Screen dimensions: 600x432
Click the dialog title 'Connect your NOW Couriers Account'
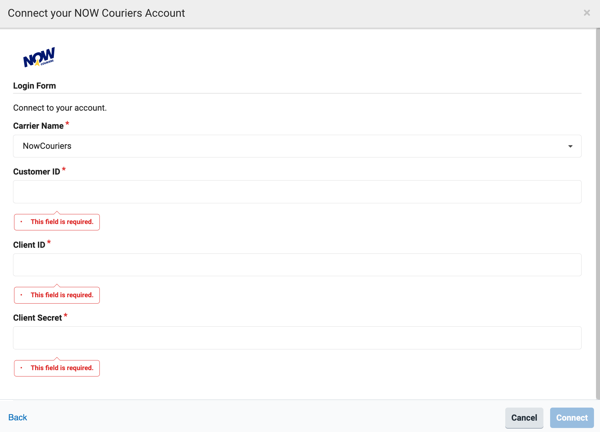pyautogui.click(x=96, y=13)
